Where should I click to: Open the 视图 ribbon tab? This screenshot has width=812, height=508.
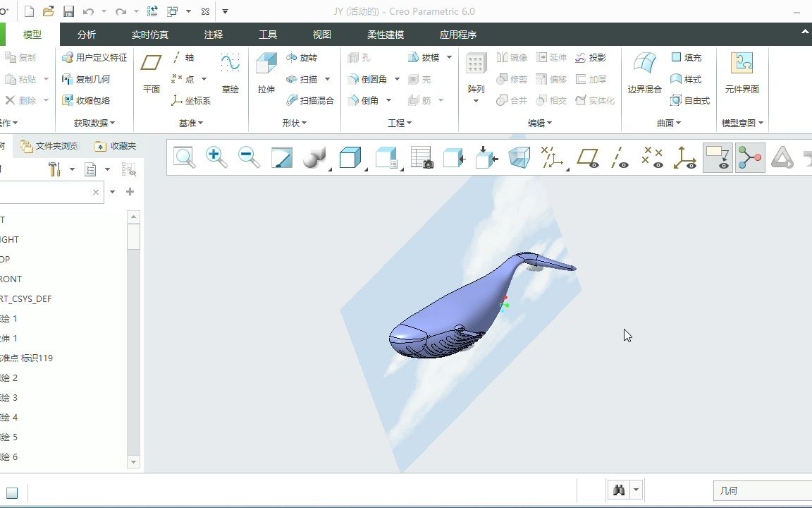(x=321, y=34)
